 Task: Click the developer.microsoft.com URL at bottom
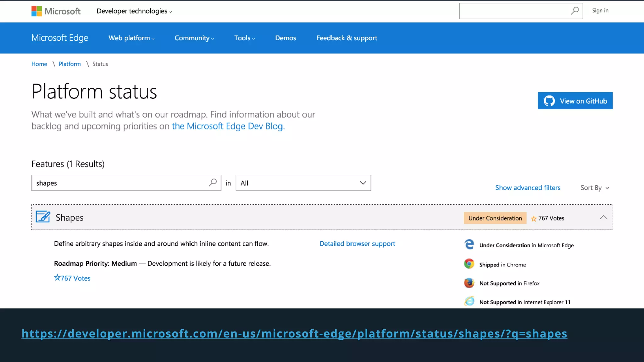(294, 334)
